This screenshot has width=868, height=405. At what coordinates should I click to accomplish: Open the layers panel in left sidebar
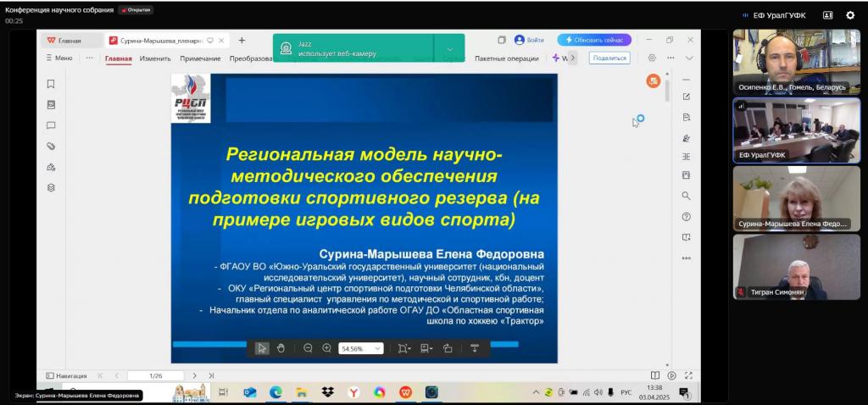point(51,187)
